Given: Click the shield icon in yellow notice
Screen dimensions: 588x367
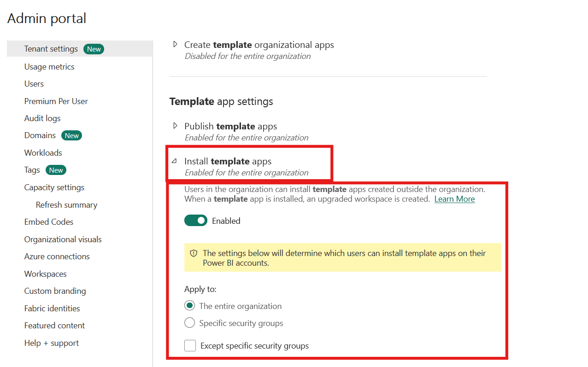Looking at the screenshot, I should pos(194,253).
